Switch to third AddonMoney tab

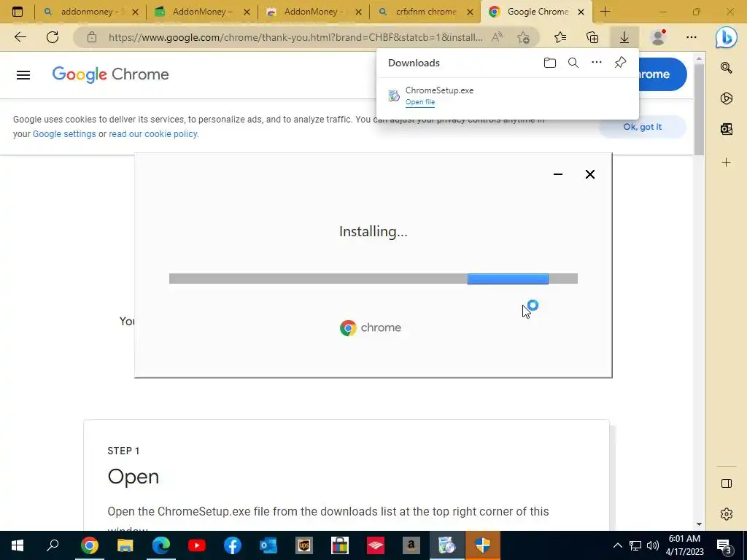click(314, 12)
